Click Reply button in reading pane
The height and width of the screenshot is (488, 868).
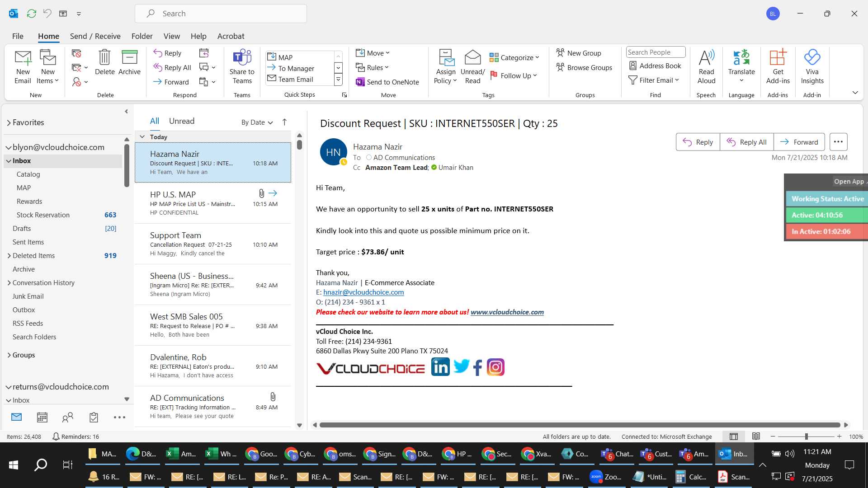[x=698, y=142]
